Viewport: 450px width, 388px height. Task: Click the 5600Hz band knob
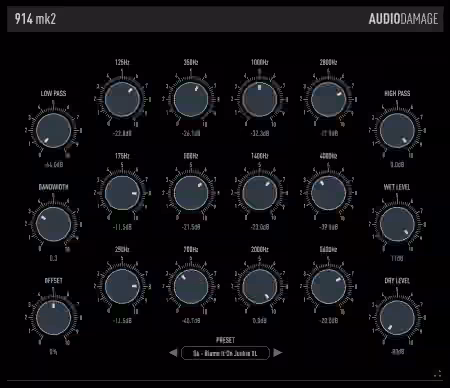328,287
